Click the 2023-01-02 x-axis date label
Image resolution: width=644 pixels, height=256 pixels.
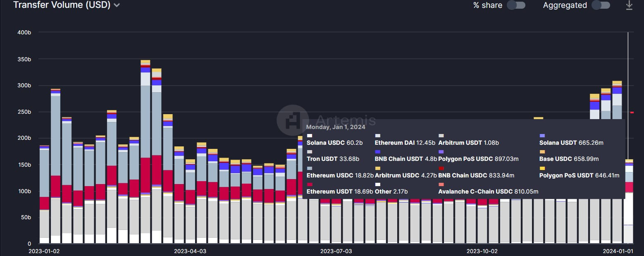pos(44,251)
